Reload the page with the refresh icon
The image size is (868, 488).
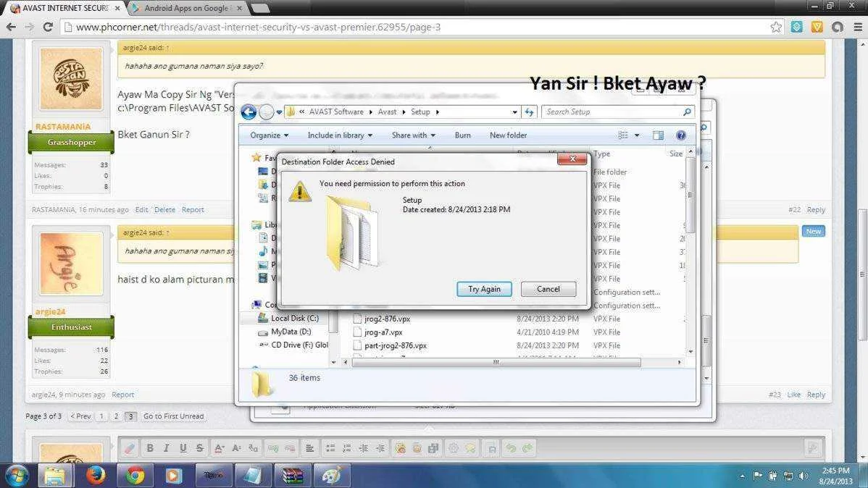click(x=48, y=27)
